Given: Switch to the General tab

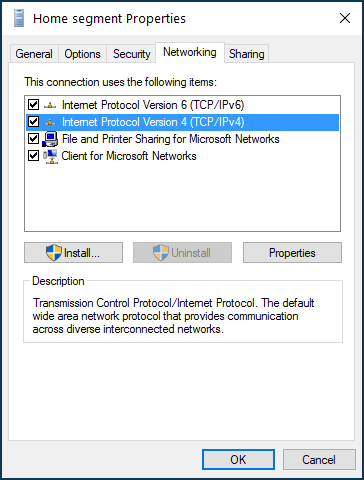Looking at the screenshot, I should tap(34, 54).
